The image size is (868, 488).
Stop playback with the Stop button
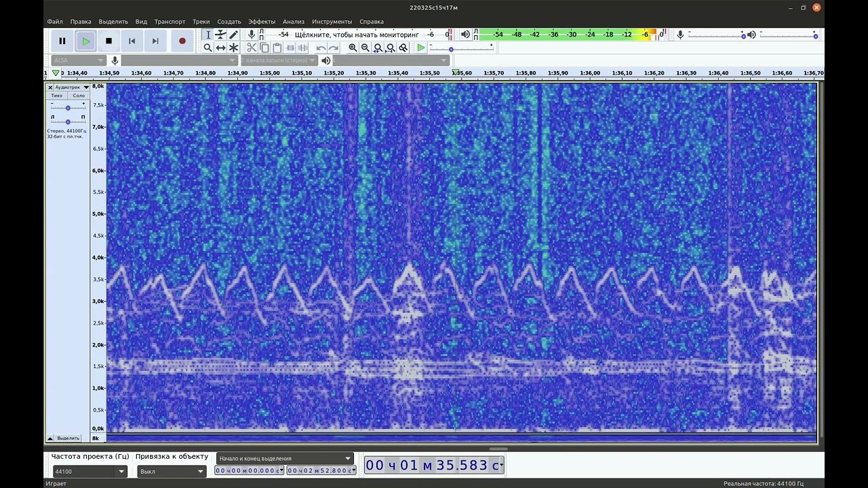[108, 41]
